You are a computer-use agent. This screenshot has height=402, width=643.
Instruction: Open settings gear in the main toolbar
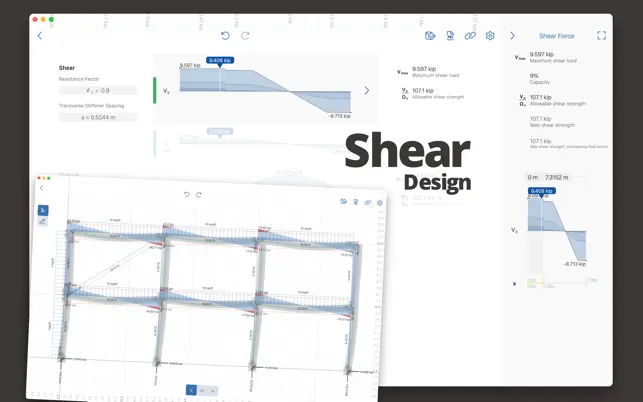pyautogui.click(x=490, y=36)
